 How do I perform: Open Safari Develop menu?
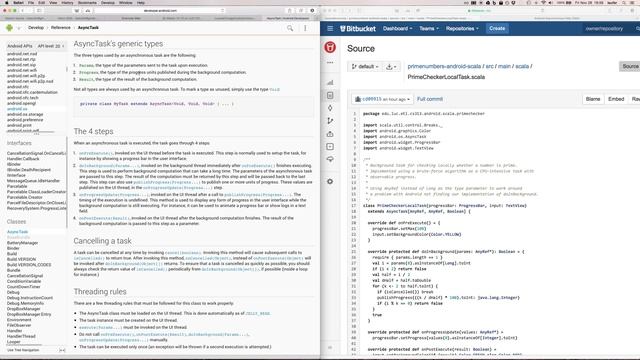tap(108, 2)
